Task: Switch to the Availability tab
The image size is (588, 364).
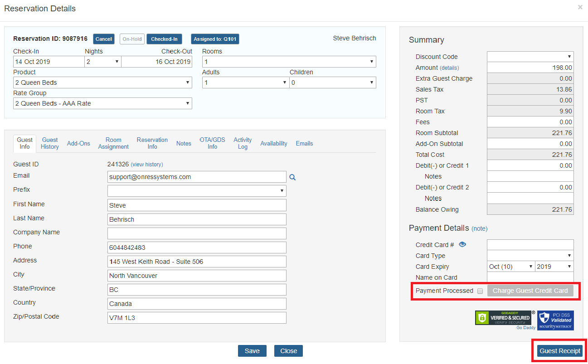Action: pyautogui.click(x=274, y=143)
